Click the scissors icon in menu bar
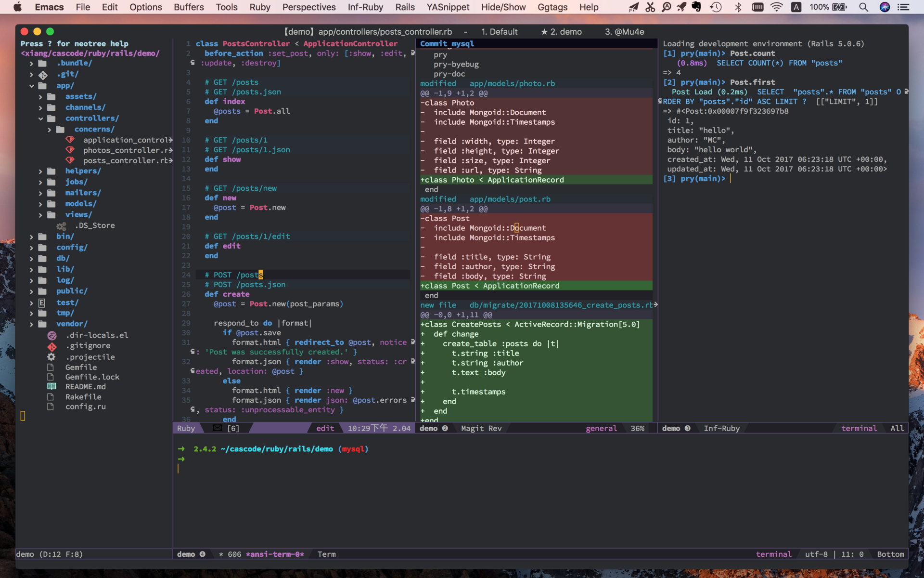 pos(650,7)
